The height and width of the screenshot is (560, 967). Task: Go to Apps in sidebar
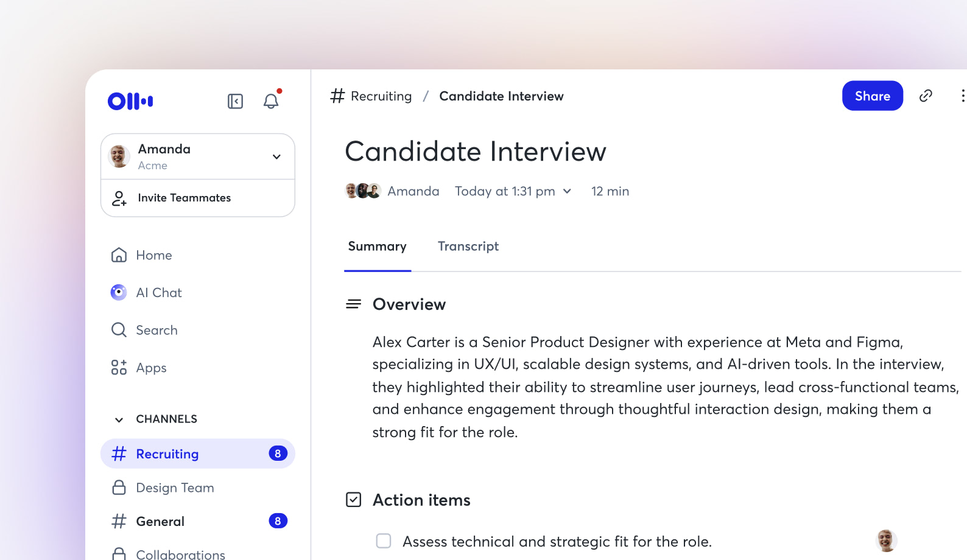tap(151, 368)
